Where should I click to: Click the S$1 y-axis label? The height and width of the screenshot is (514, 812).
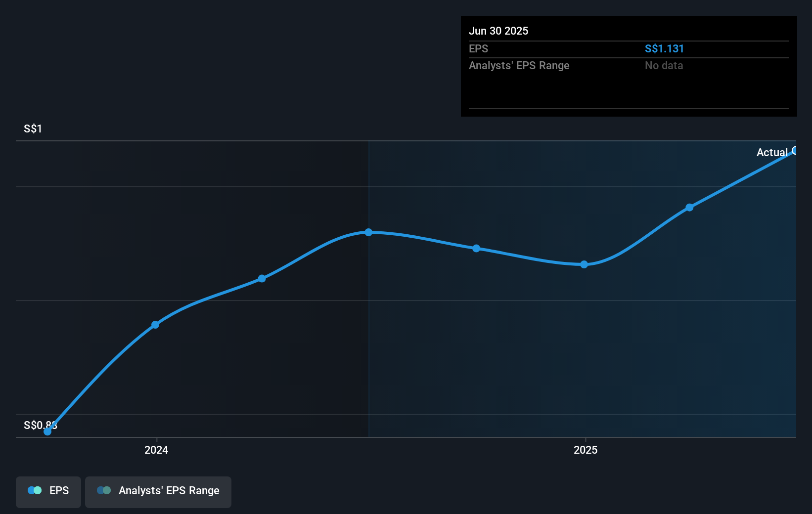pos(33,128)
